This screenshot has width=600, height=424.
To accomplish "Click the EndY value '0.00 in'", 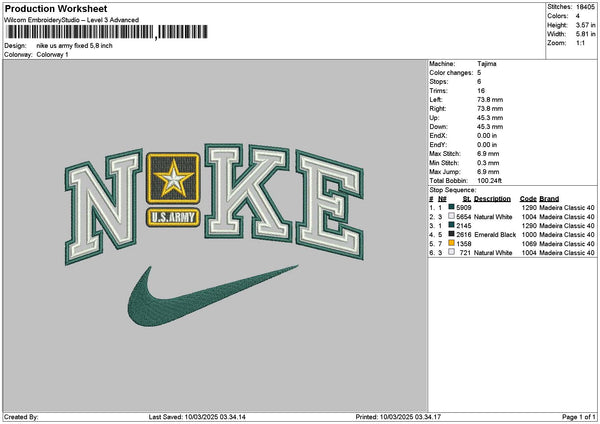I will (x=487, y=145).
